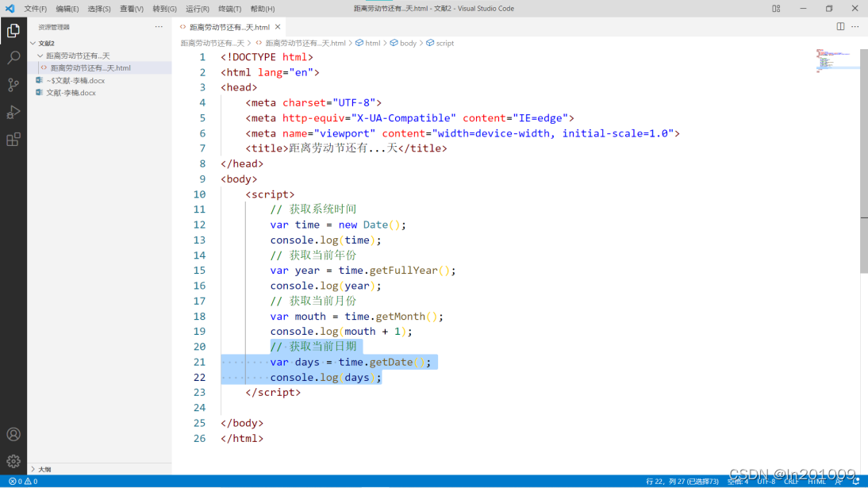Click the 资源管理器 panel title
Viewport: 868px width, 488px height.
pos(54,27)
